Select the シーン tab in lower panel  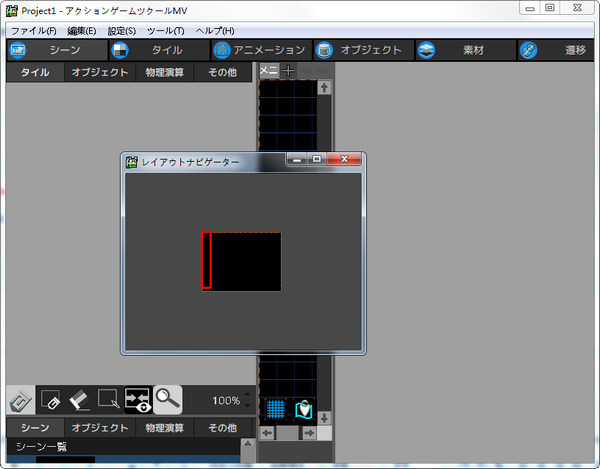click(35, 427)
